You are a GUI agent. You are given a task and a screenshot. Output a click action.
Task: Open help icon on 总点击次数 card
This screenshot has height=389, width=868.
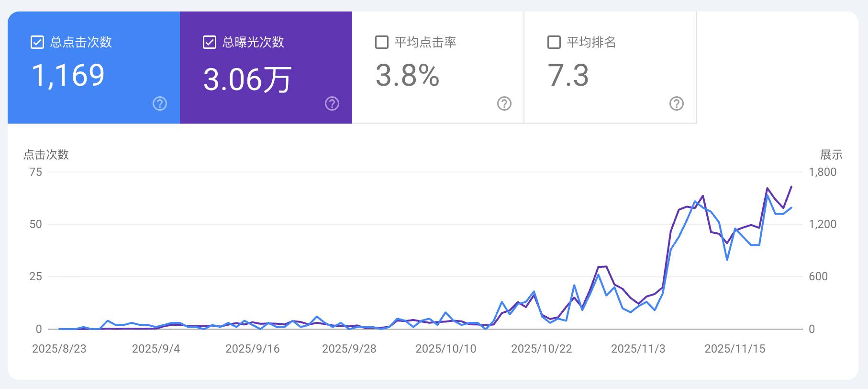tap(160, 103)
